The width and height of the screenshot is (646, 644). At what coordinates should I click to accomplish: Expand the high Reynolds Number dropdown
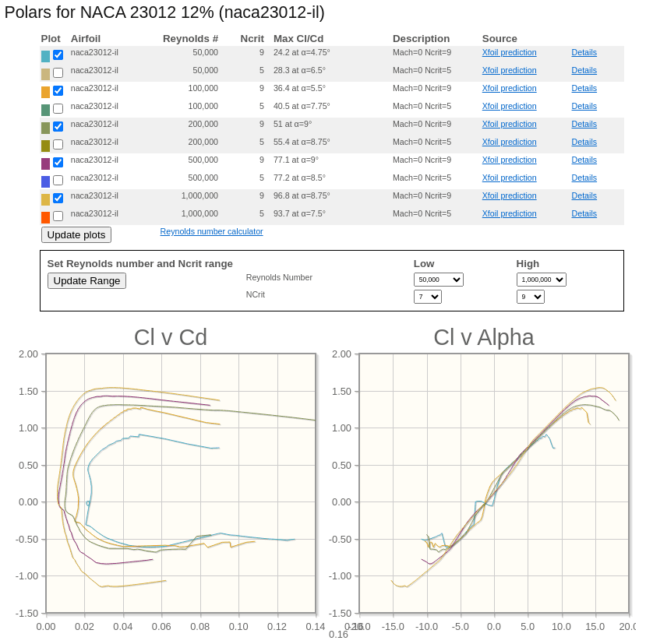[541, 280]
